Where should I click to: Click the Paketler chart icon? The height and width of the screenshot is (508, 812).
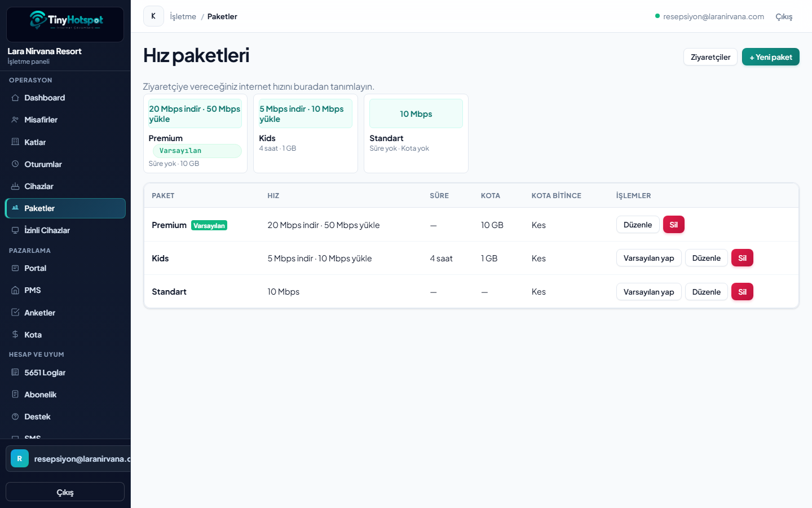(x=15, y=208)
